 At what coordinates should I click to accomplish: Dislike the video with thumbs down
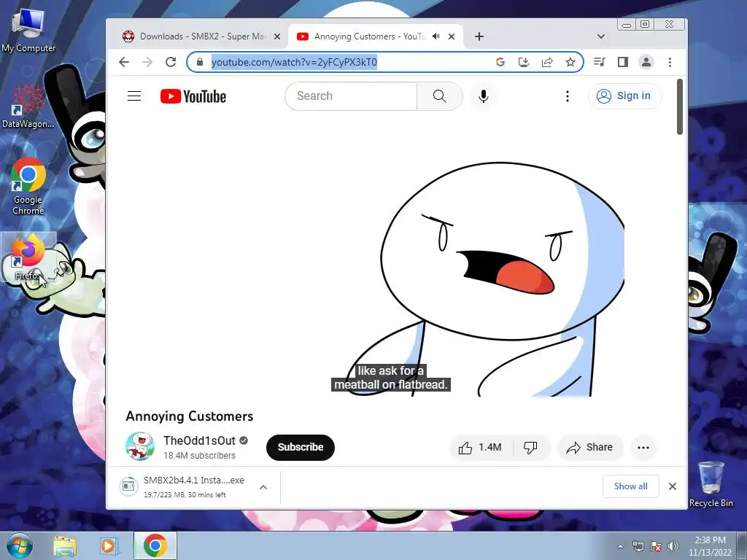531,447
